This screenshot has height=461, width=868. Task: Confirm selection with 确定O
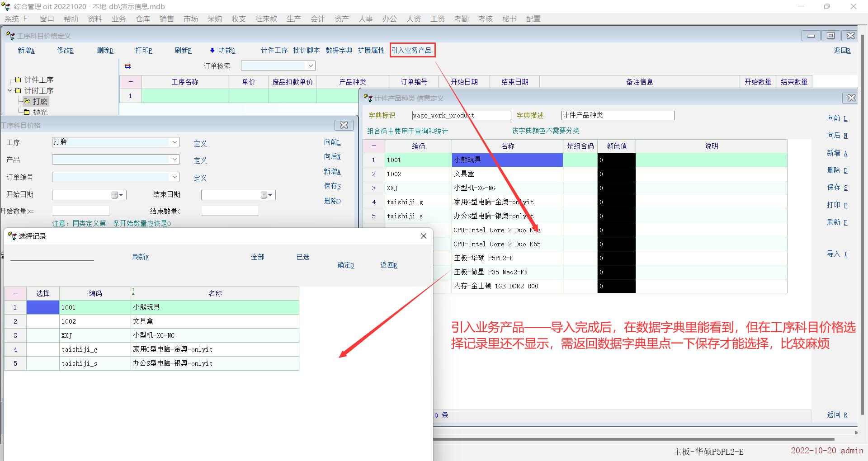tap(346, 265)
